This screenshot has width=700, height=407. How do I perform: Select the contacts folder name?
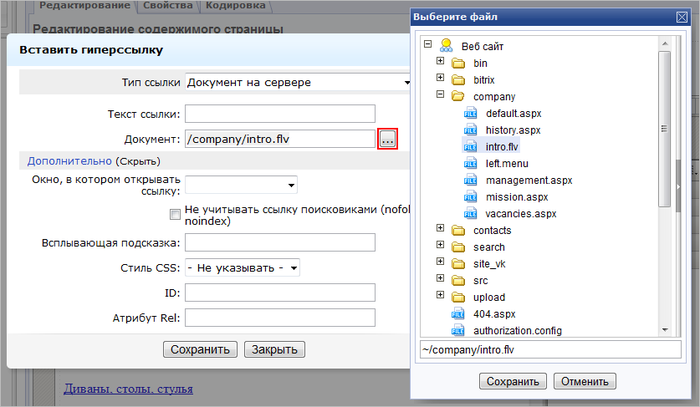point(492,230)
